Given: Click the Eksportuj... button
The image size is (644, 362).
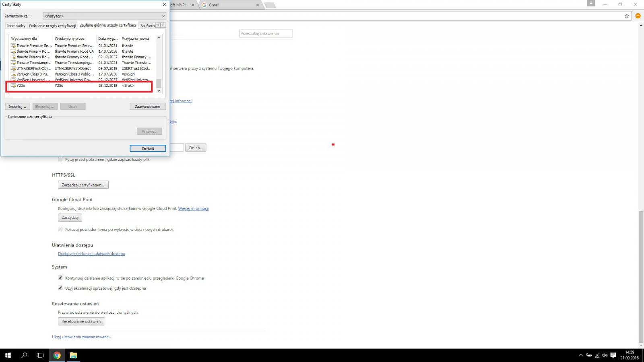Looking at the screenshot, I should point(45,107).
